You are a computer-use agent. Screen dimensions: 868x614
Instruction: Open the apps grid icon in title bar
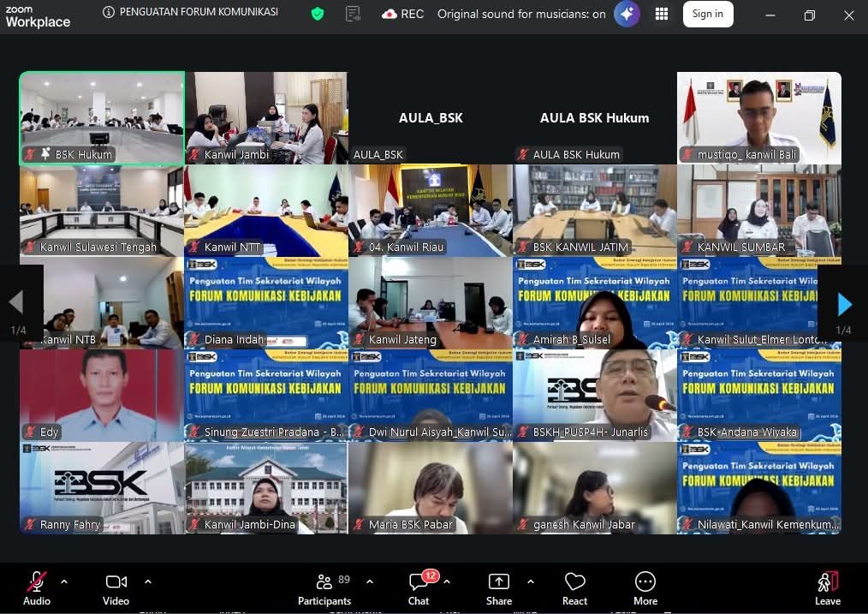click(662, 14)
